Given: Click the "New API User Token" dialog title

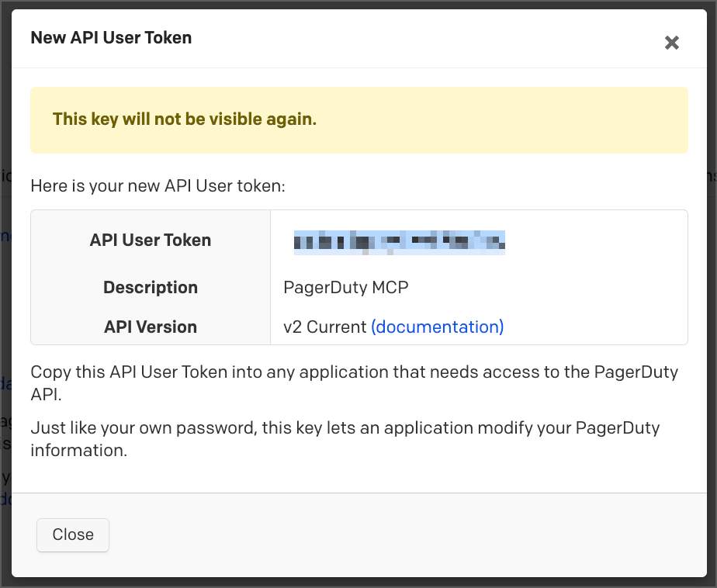Looking at the screenshot, I should (111, 37).
